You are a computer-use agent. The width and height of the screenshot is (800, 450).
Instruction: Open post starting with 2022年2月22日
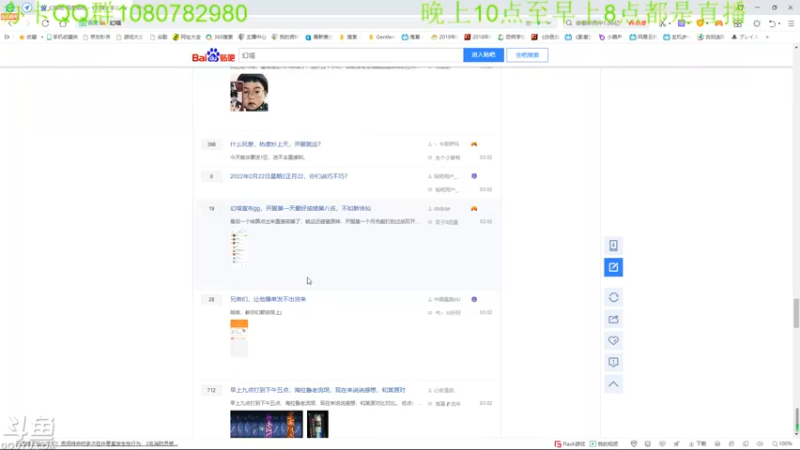coord(288,177)
